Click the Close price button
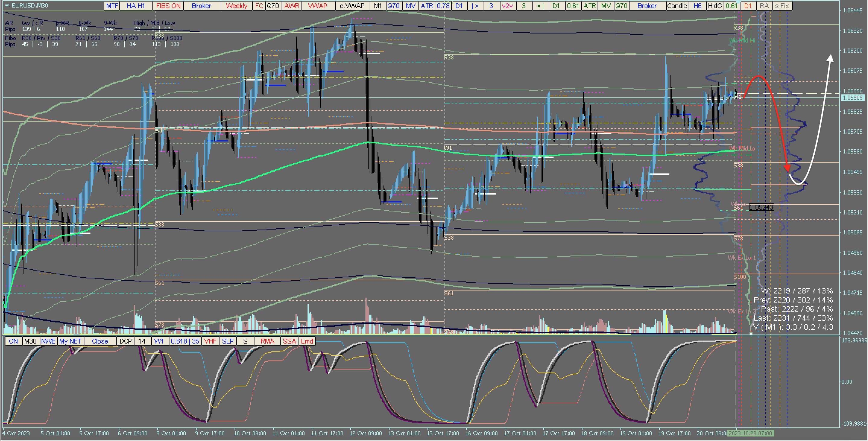868x441 pixels. tap(100, 341)
